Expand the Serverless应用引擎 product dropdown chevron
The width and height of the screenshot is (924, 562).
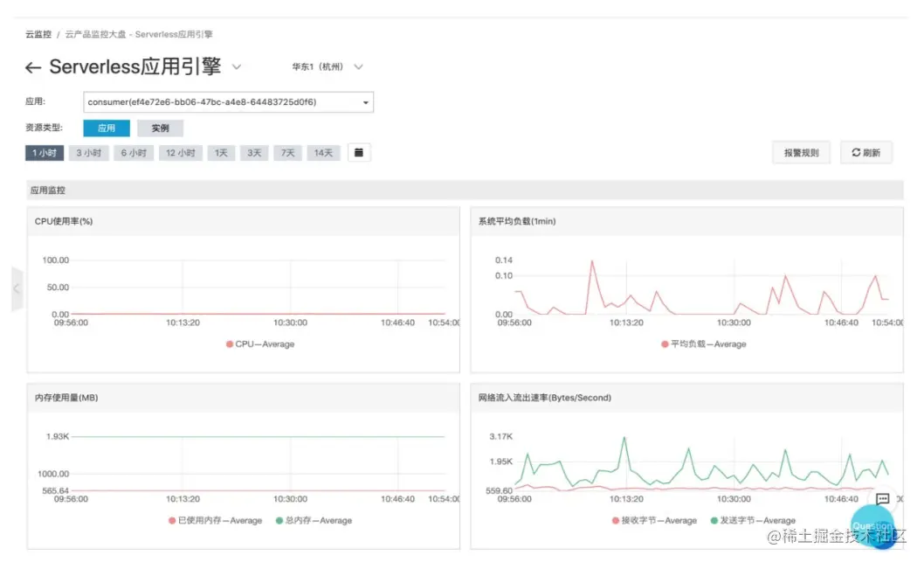(237, 67)
